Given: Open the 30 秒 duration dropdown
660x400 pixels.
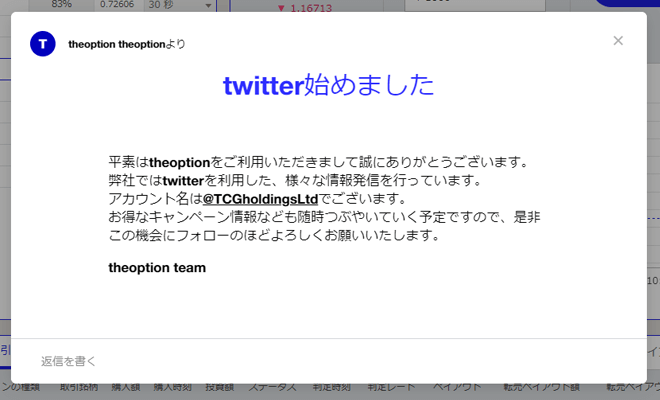Looking at the screenshot, I should [x=180, y=5].
